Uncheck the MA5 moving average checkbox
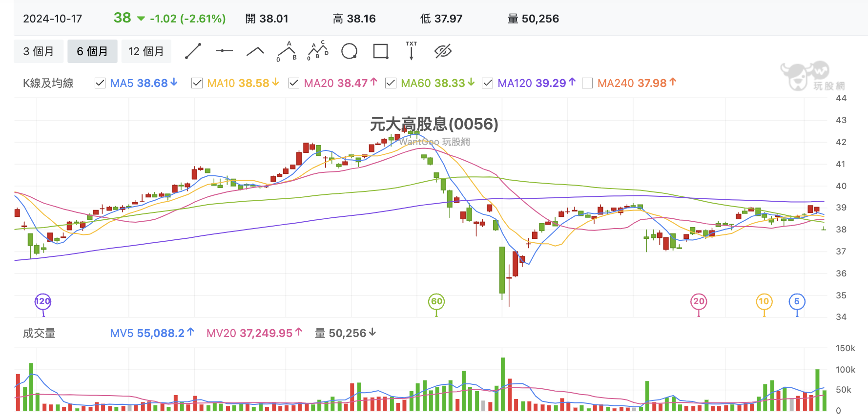This screenshot has height=420, width=868. (x=100, y=83)
